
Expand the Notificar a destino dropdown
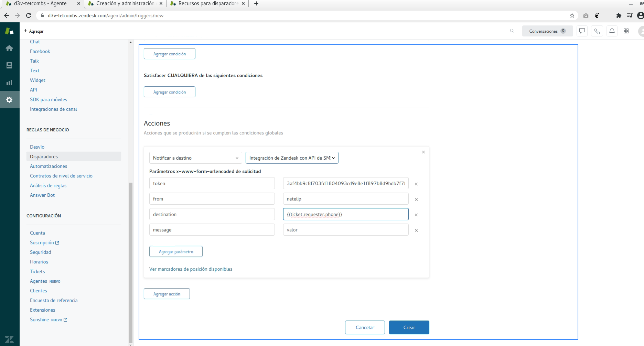[x=195, y=158]
